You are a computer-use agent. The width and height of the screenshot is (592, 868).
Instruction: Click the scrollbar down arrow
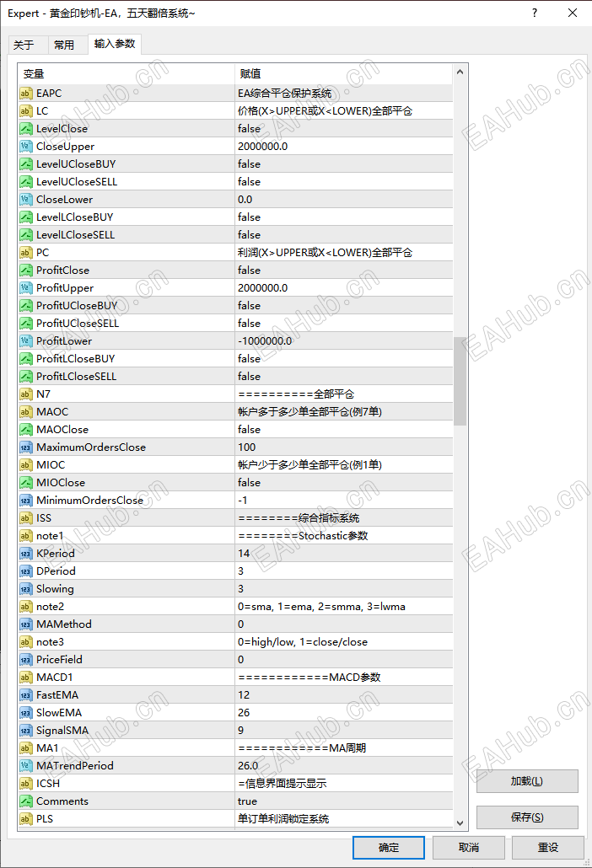click(460, 823)
